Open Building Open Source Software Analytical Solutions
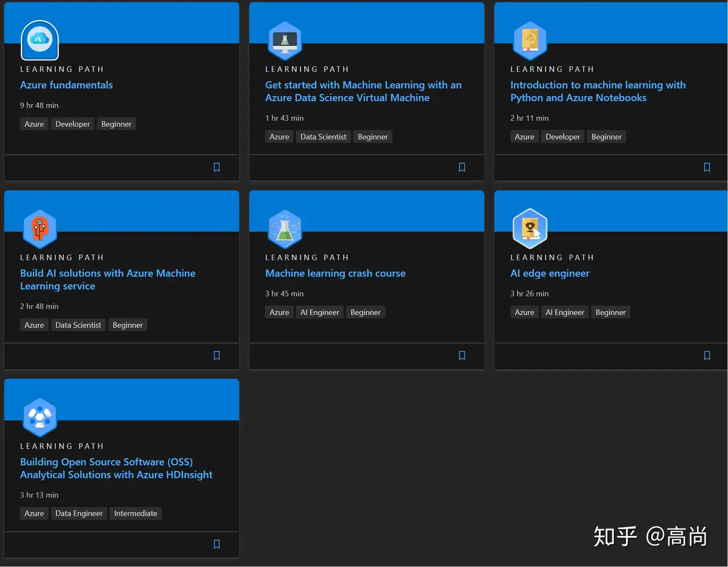728x567 pixels. 116,468
